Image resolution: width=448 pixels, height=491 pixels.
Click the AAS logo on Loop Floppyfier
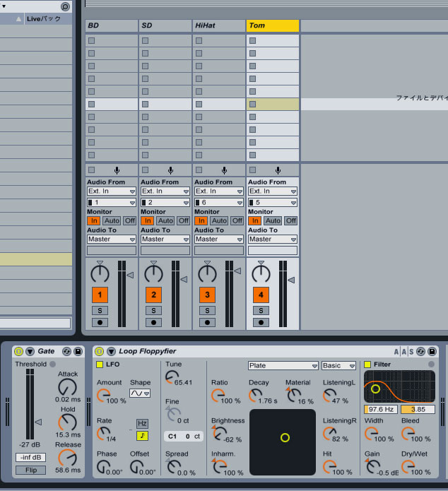[x=403, y=352]
